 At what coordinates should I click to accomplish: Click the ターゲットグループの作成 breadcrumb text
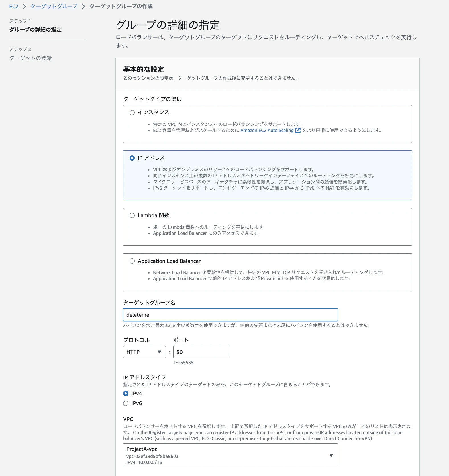121,6
